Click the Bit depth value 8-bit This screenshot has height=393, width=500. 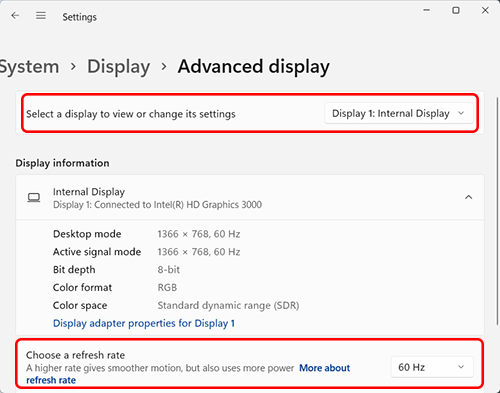[168, 269]
